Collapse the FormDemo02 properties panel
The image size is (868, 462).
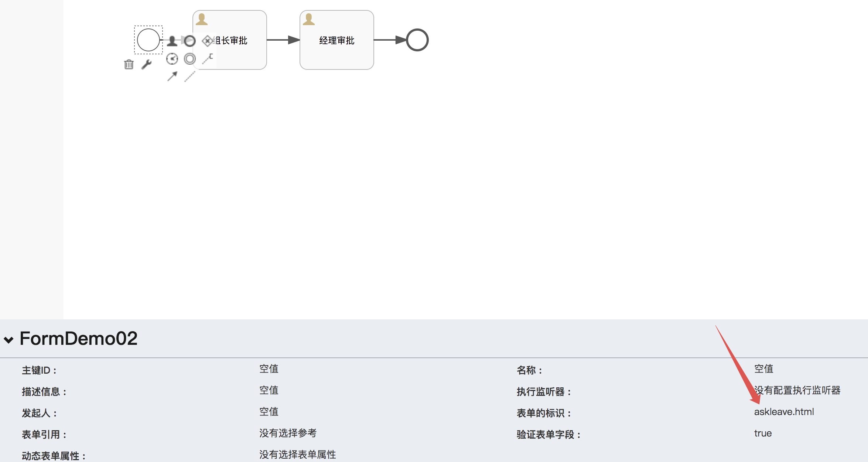pos(8,340)
